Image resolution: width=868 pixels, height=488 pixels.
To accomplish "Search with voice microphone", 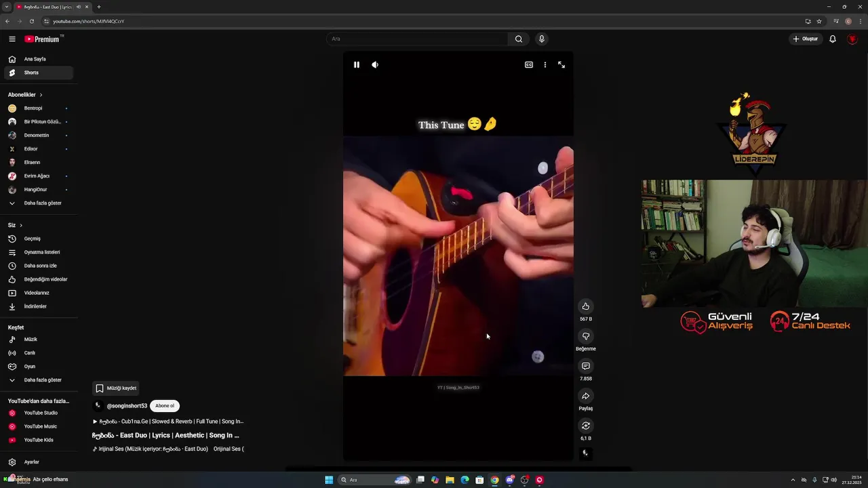I will coord(541,39).
